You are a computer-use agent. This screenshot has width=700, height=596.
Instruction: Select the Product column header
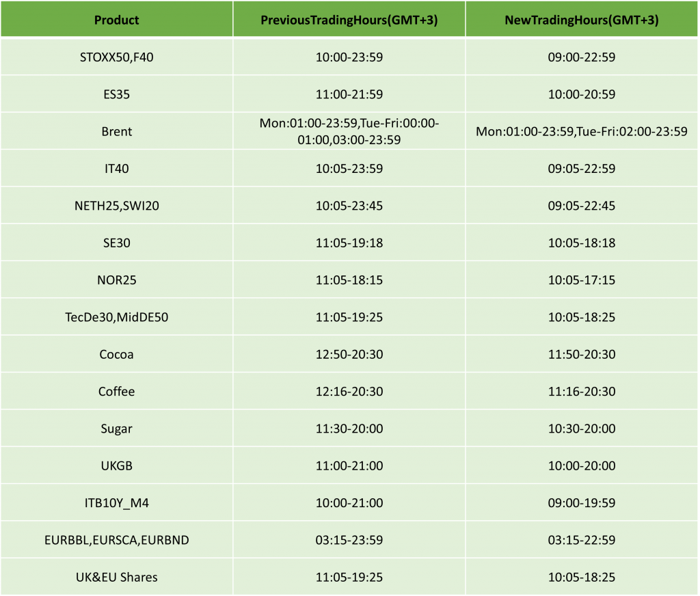116,19
